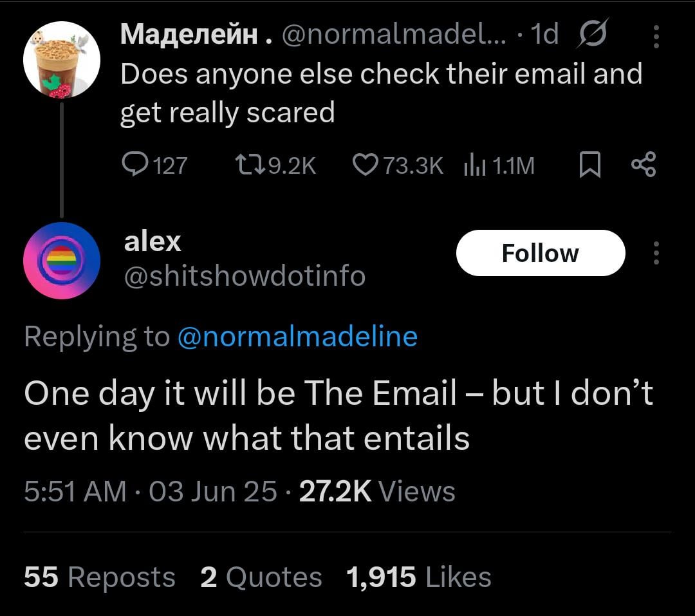View analytics via the bar chart icon
695x616 pixels.
[474, 165]
